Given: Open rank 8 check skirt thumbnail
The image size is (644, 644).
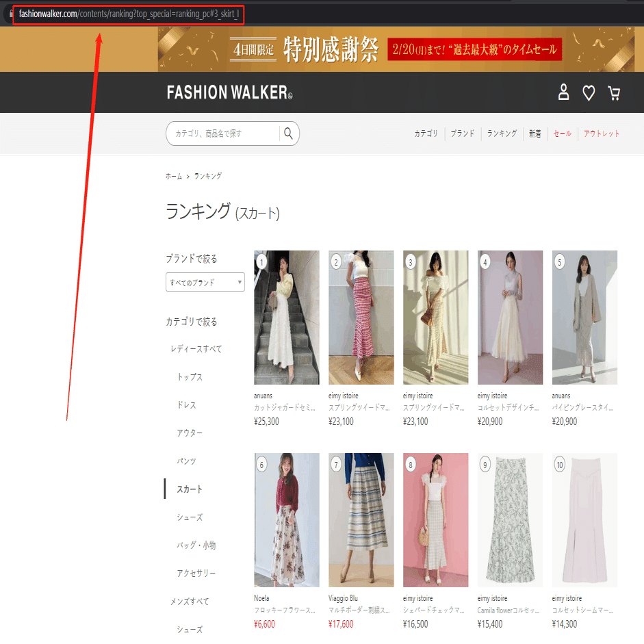Looking at the screenshot, I should (435, 520).
